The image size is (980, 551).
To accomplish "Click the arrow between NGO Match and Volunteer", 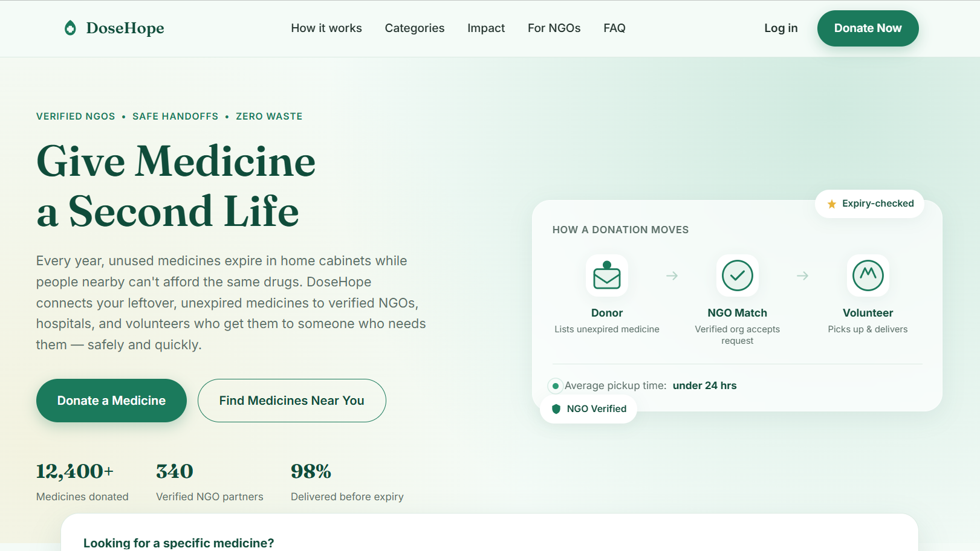I will click(x=802, y=275).
